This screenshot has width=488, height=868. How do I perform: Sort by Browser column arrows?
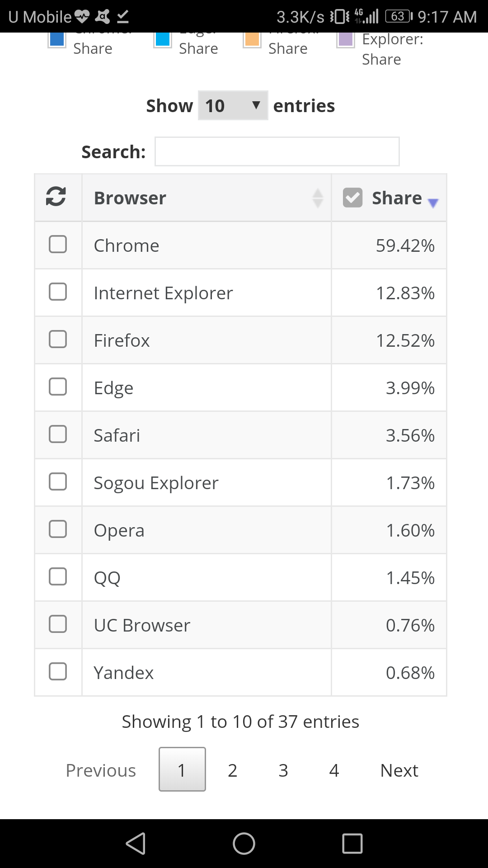click(x=318, y=198)
